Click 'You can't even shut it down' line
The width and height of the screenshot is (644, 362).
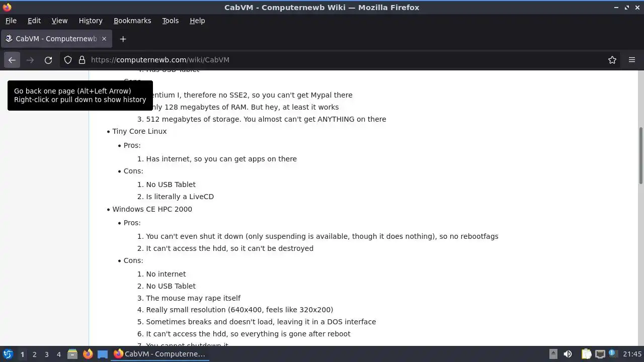pos(322,236)
